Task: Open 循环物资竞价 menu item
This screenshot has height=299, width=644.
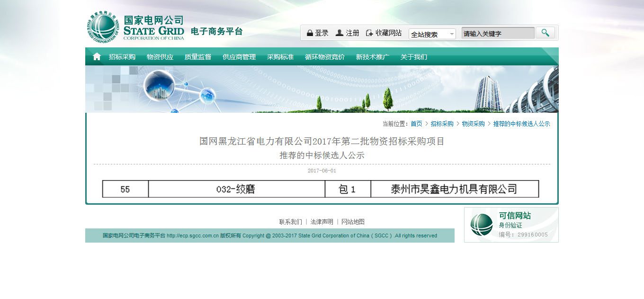Action: [x=325, y=57]
